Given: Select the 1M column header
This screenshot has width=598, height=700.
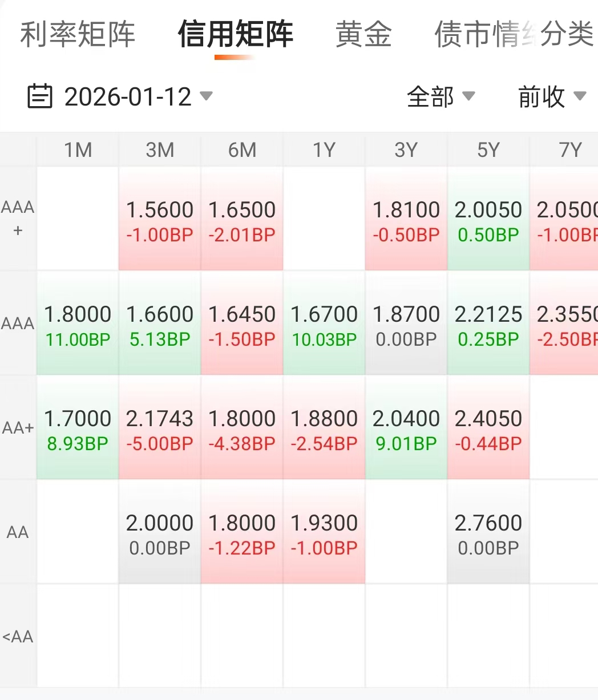Looking at the screenshot, I should [x=78, y=150].
